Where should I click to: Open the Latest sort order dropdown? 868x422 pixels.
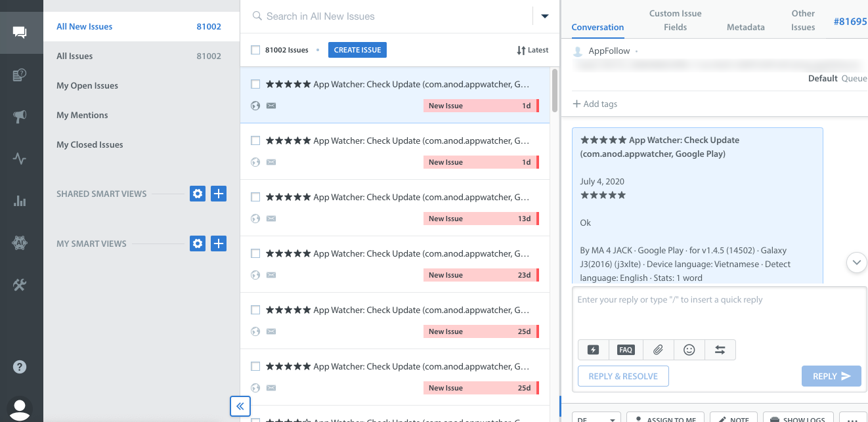click(532, 50)
